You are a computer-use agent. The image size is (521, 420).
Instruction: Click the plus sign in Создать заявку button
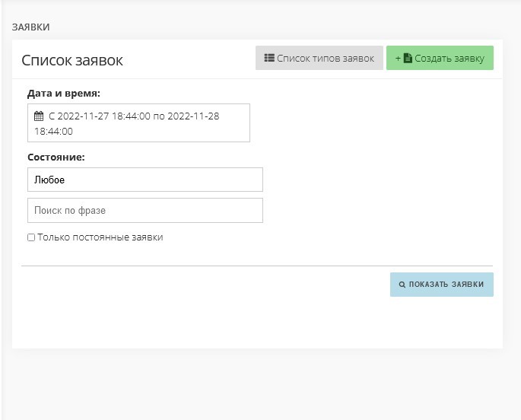[398, 59]
